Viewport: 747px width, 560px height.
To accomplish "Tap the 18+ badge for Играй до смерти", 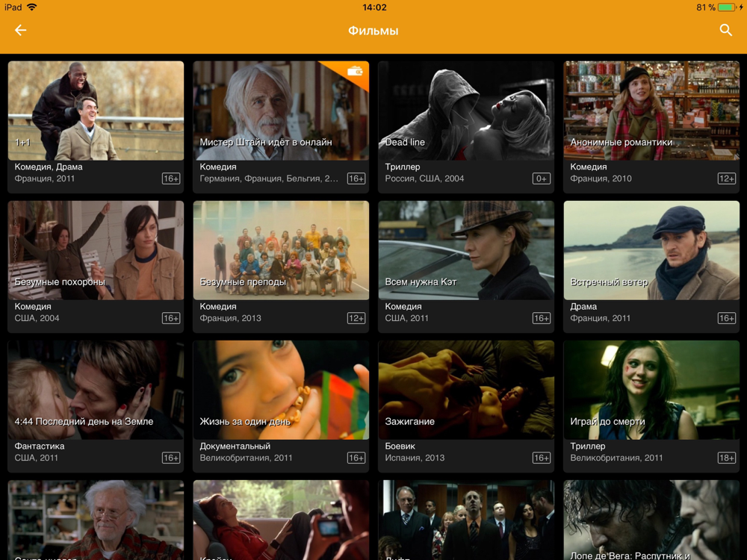I will [727, 458].
